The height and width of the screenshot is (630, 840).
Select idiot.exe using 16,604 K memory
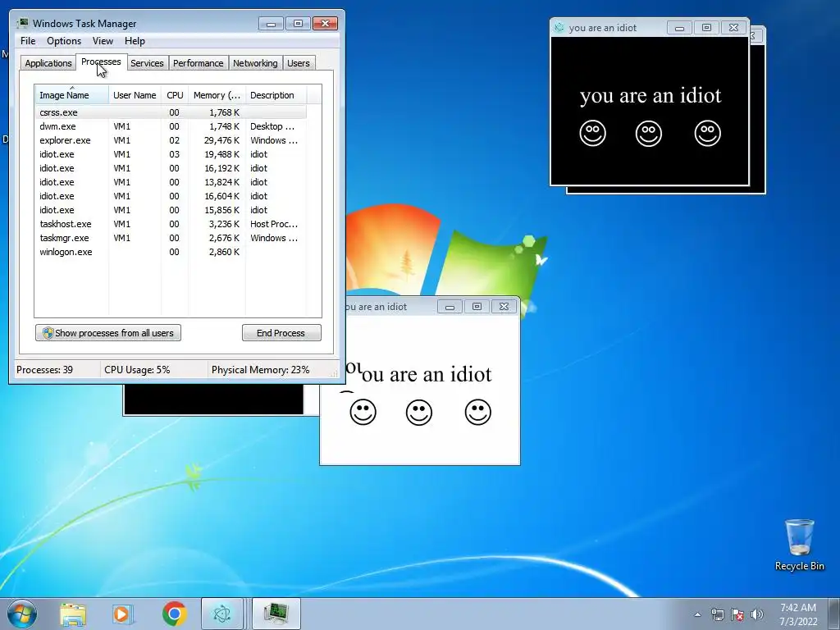pyautogui.click(x=171, y=196)
